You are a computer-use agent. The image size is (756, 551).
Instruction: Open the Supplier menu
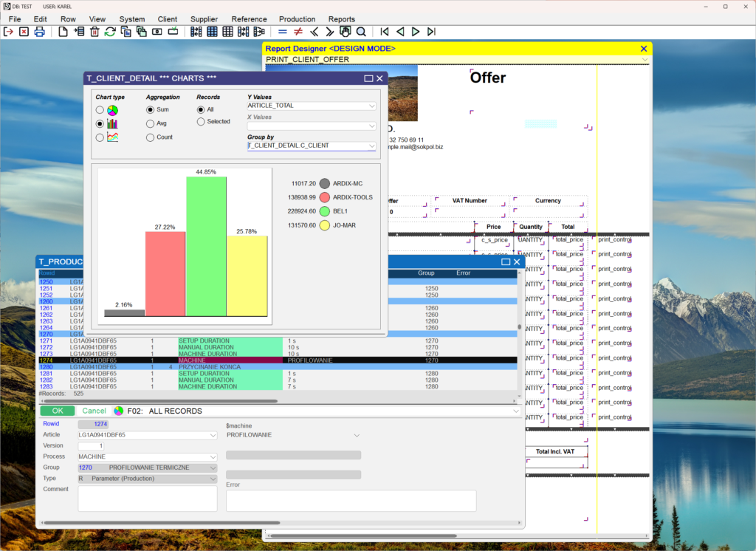coord(204,19)
